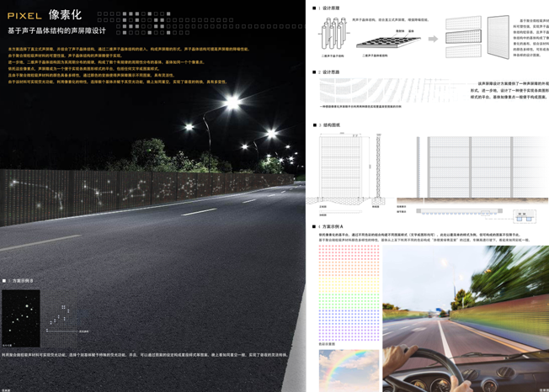
Task: Click the upright framed barrier panel drawing
Action: click(x=498, y=37)
